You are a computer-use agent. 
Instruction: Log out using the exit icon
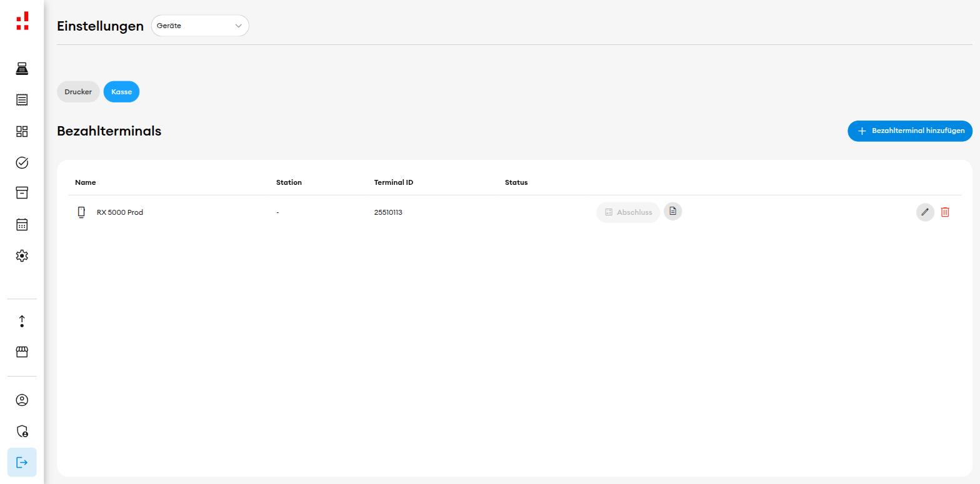tap(22, 463)
